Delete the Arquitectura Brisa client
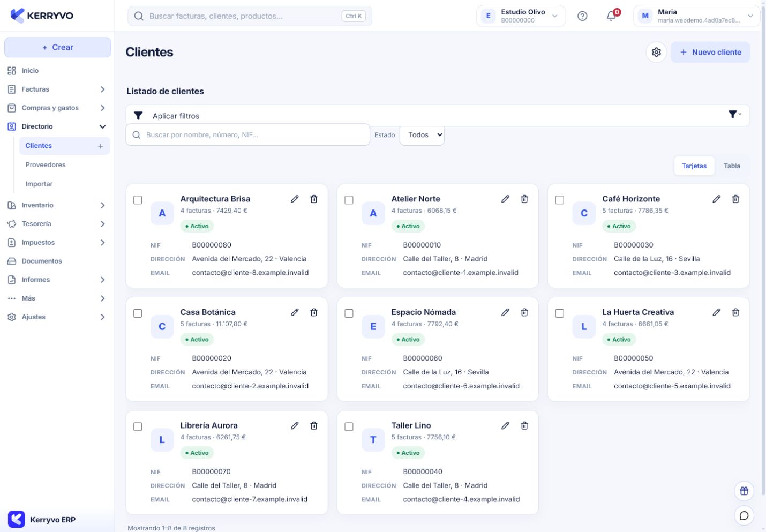 click(x=314, y=199)
